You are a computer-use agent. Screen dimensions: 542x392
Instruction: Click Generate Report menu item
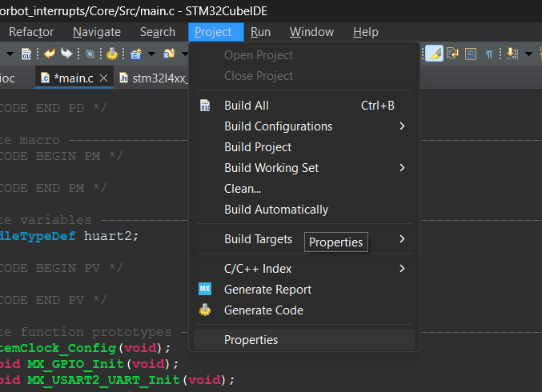pyautogui.click(x=304, y=290)
